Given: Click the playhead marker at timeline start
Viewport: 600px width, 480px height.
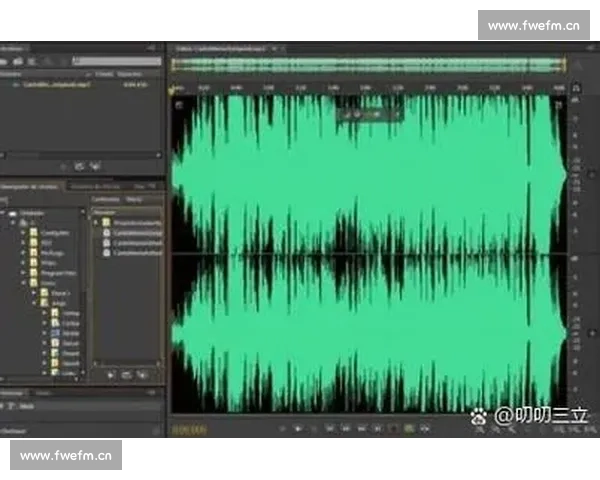Looking at the screenshot, I should tap(174, 88).
